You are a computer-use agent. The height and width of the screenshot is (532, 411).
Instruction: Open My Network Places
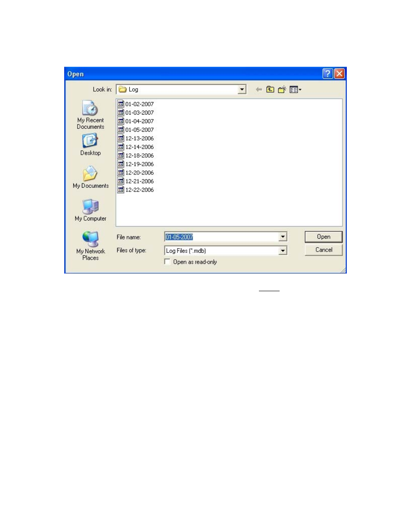(90, 246)
